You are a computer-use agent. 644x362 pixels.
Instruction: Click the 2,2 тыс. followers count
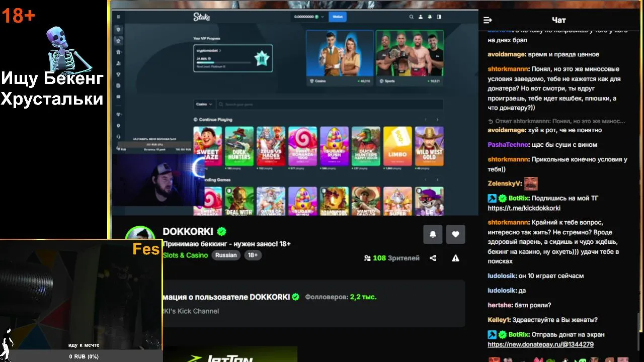tap(363, 297)
